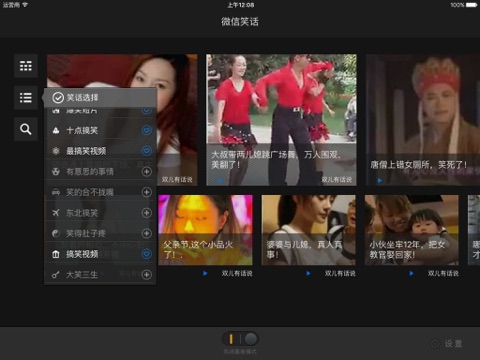The height and width of the screenshot is (360, 480).
Task: Open the search magnifier icon
Action: [x=26, y=129]
